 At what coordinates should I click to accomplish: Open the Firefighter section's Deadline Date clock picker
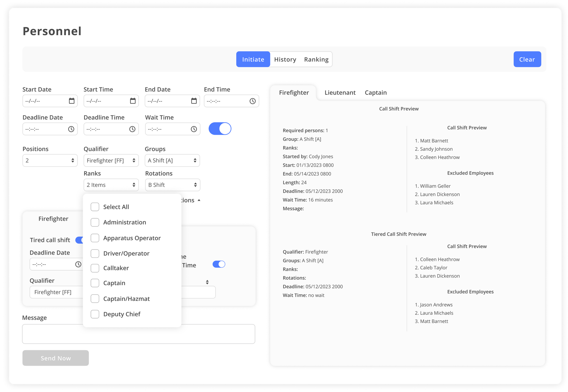pos(79,264)
